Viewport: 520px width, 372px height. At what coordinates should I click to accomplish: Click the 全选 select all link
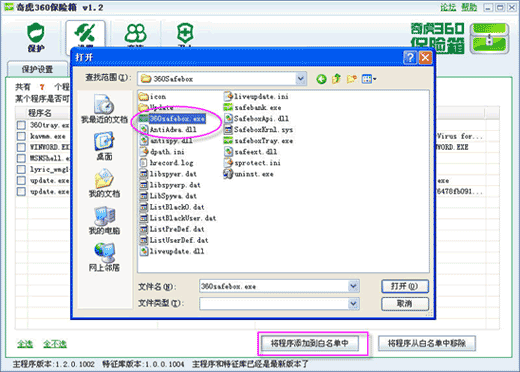(x=25, y=344)
